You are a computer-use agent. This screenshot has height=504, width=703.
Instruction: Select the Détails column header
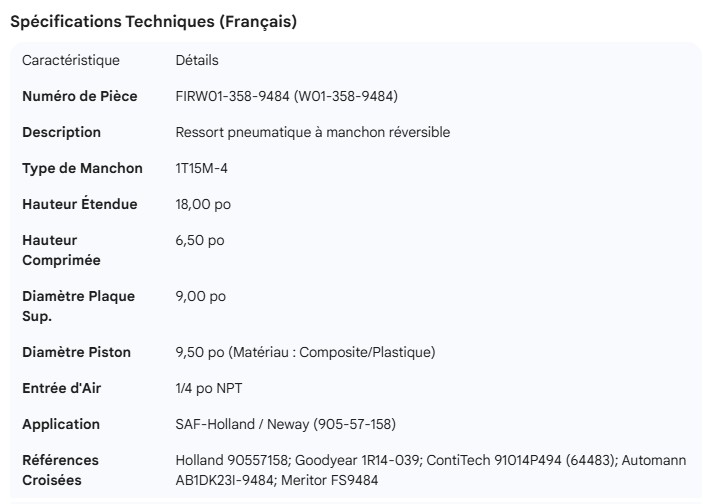[x=197, y=60]
